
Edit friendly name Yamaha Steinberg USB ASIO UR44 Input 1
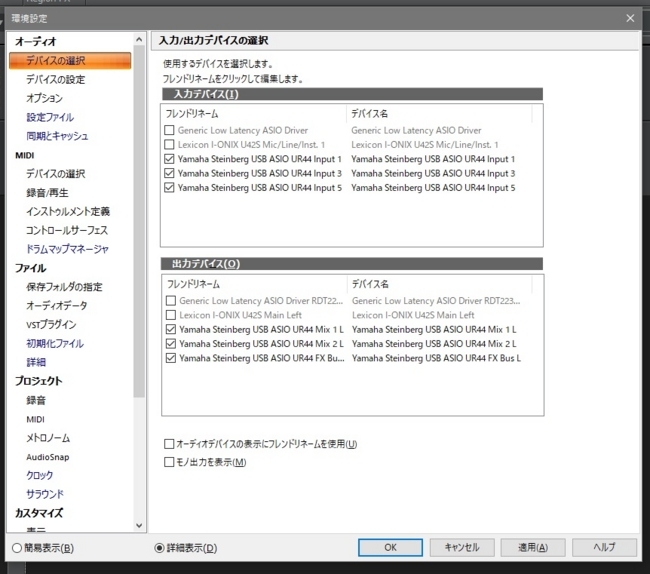pyautogui.click(x=260, y=159)
